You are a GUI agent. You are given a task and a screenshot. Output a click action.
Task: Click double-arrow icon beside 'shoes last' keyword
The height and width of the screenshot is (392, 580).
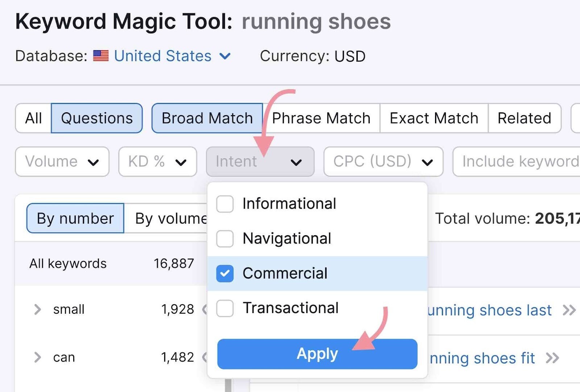coord(569,310)
